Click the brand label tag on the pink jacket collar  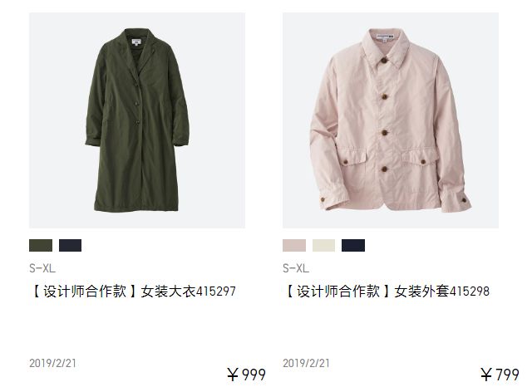point(384,37)
